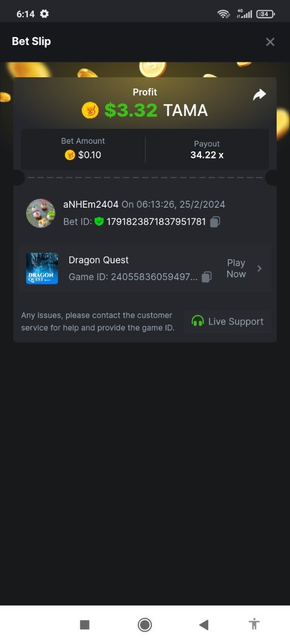Copy the Bet ID number
Image resolution: width=290 pixels, height=644 pixels.
coord(215,222)
